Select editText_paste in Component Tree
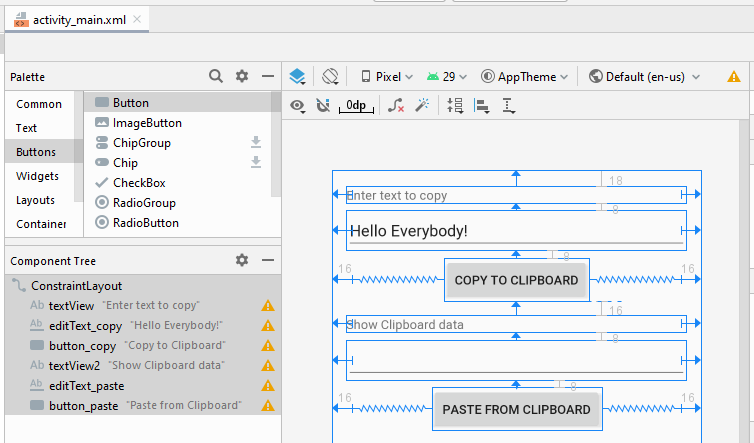 [x=143, y=386]
